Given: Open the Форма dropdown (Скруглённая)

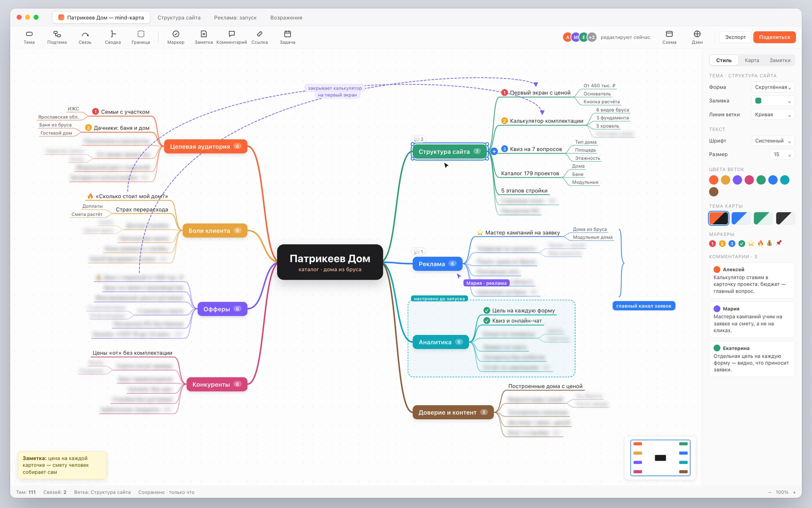Looking at the screenshot, I should coord(773,87).
